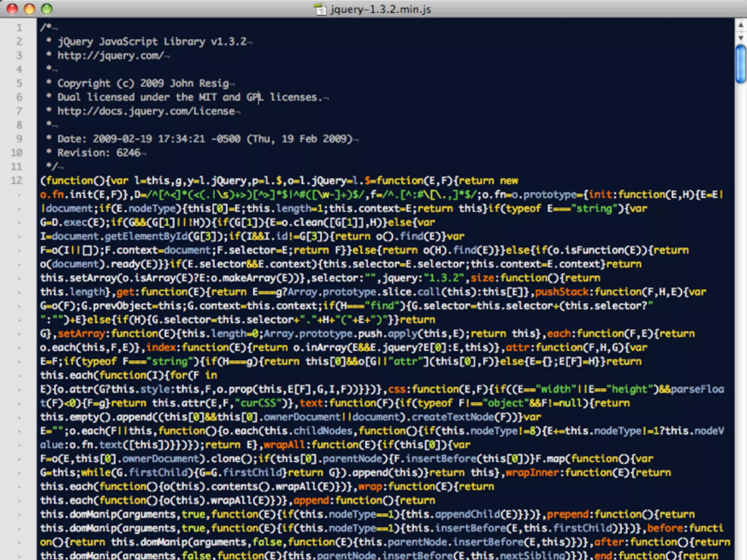Minimize window using yellow button
Viewport: 747px width, 560px height.
tap(29, 9)
